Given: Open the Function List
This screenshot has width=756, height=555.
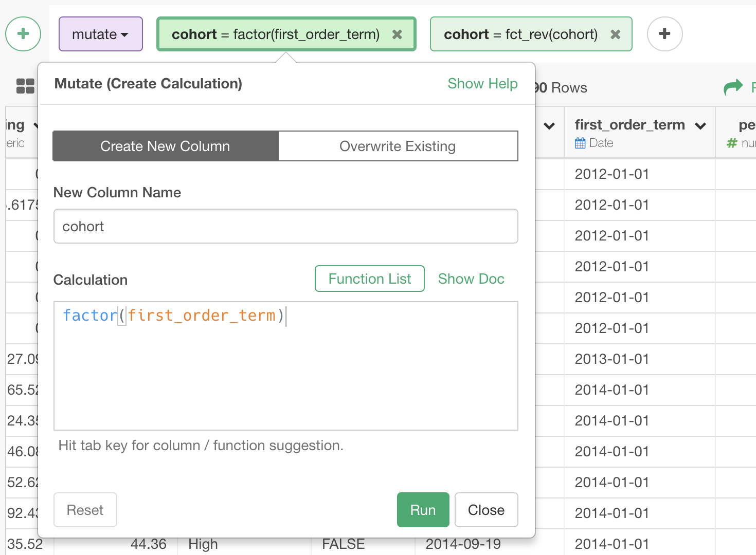Looking at the screenshot, I should point(369,279).
